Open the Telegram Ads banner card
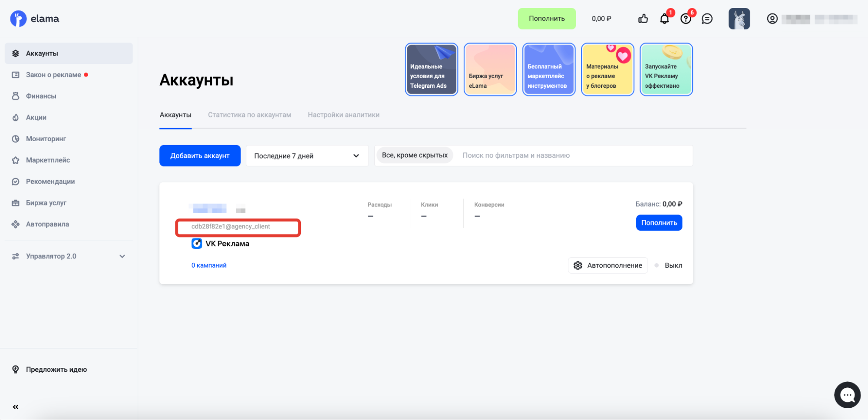Screen dimensions: 868x420 coord(431,69)
